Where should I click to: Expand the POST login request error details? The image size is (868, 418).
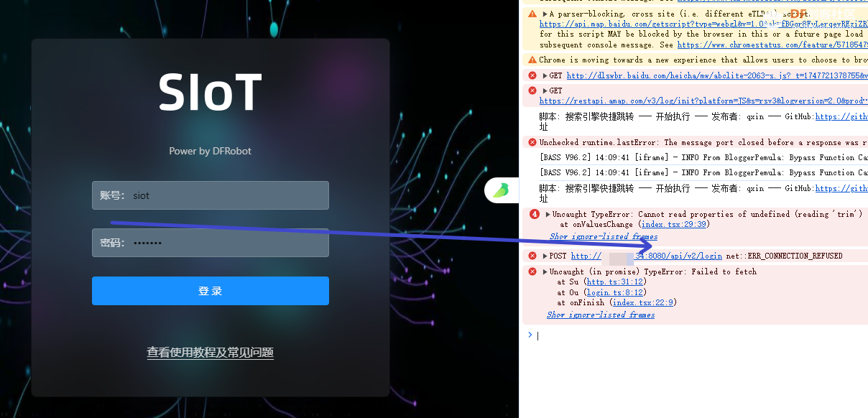tap(545, 256)
